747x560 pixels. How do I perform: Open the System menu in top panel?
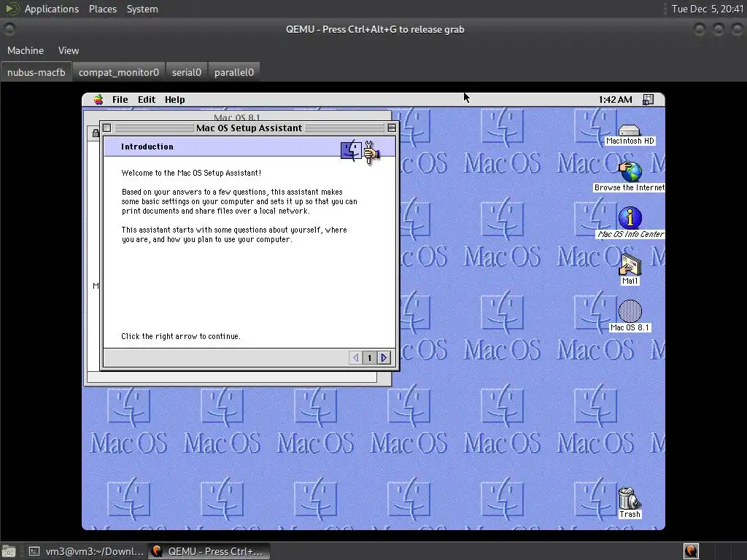click(x=142, y=9)
